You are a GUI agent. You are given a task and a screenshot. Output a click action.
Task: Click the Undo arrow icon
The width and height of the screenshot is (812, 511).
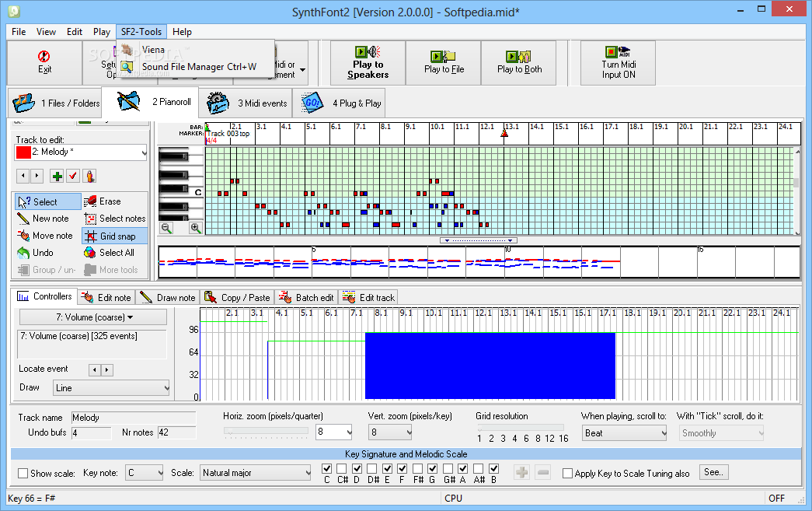(x=23, y=253)
